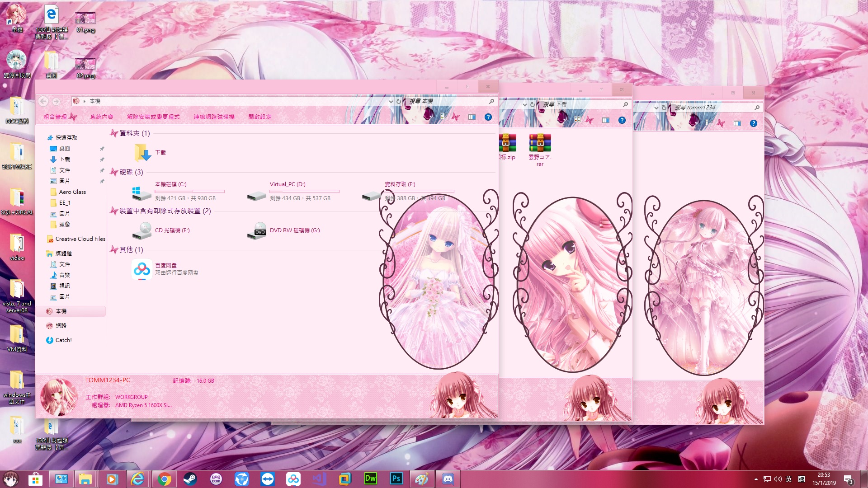Viewport: 868px width, 488px height.
Task: Click 系統內容 in the command bar
Action: pyautogui.click(x=102, y=117)
